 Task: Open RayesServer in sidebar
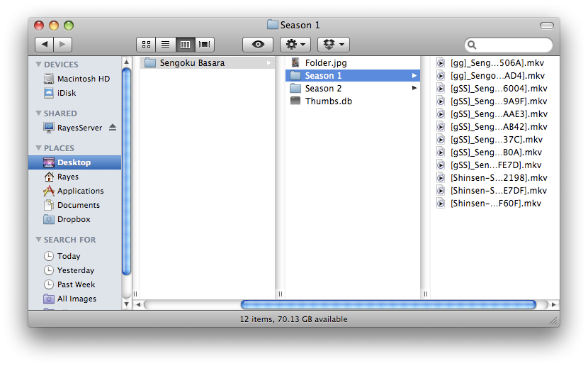click(73, 128)
